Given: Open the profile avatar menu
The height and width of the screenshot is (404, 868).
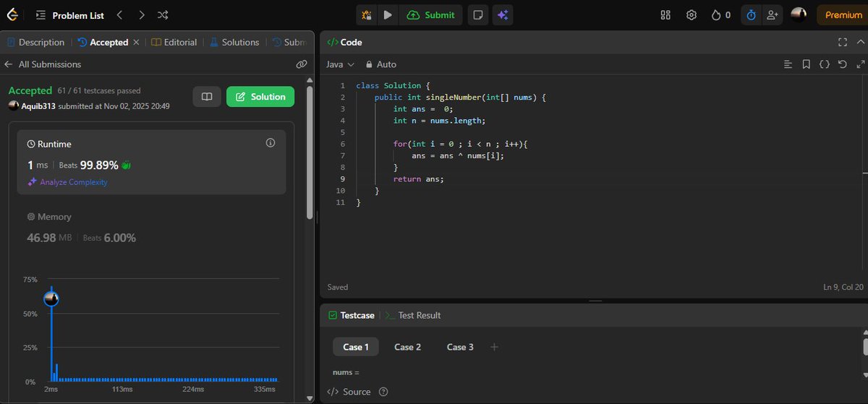Looking at the screenshot, I should pyautogui.click(x=799, y=14).
